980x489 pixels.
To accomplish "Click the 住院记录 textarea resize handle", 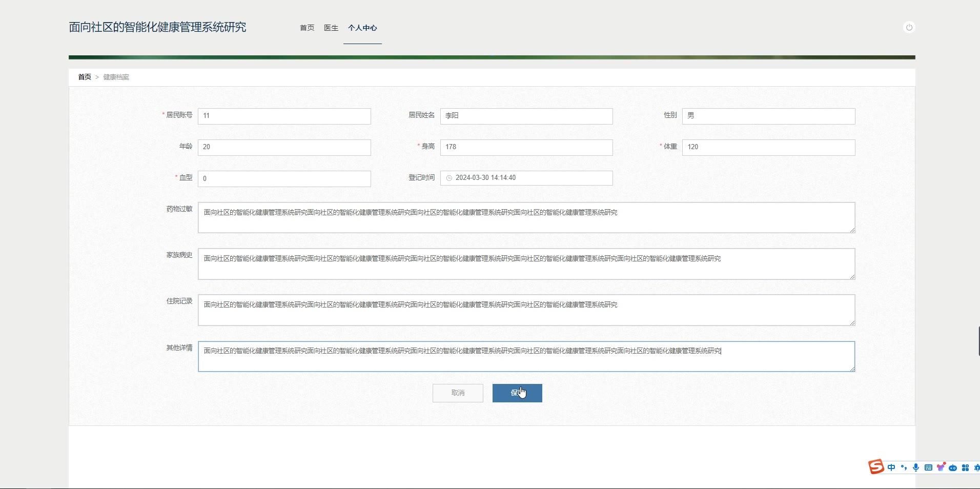I will coord(852,322).
